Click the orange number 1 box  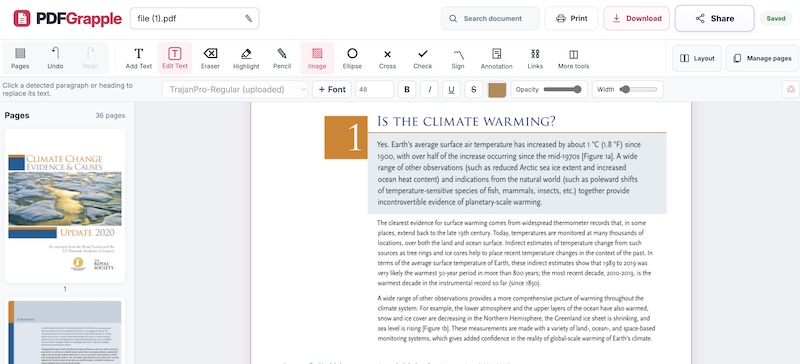click(346, 137)
